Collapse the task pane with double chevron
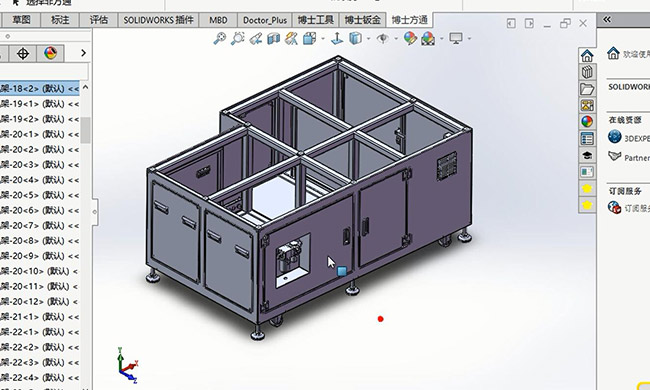Screen dimensions: 650x390 click(x=607, y=19)
